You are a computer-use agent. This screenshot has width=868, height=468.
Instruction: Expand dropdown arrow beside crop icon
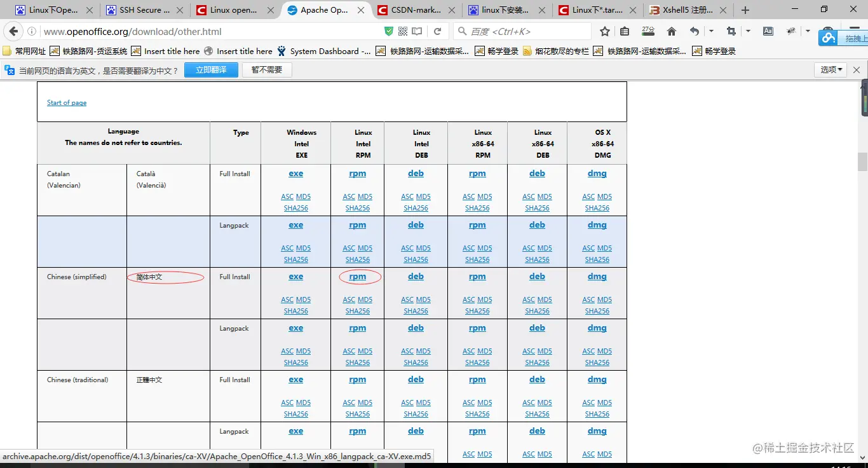[x=748, y=31]
